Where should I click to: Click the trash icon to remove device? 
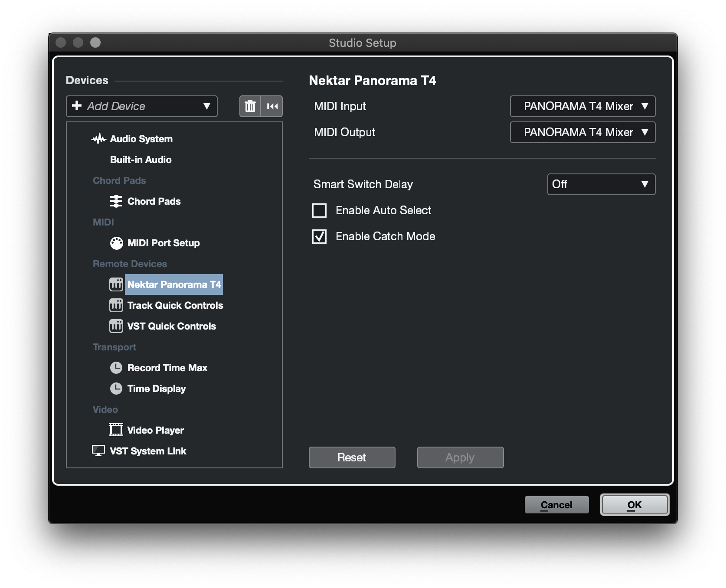pyautogui.click(x=250, y=106)
